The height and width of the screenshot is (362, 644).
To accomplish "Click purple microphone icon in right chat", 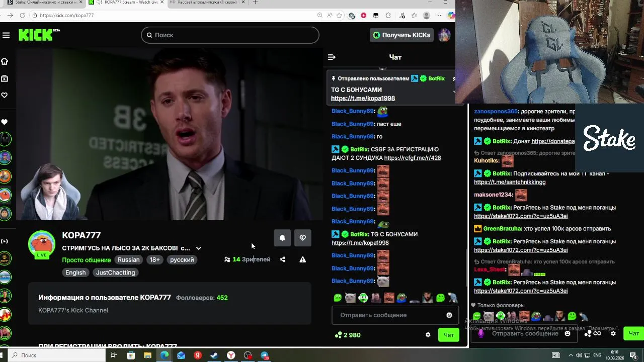I will (480, 333).
